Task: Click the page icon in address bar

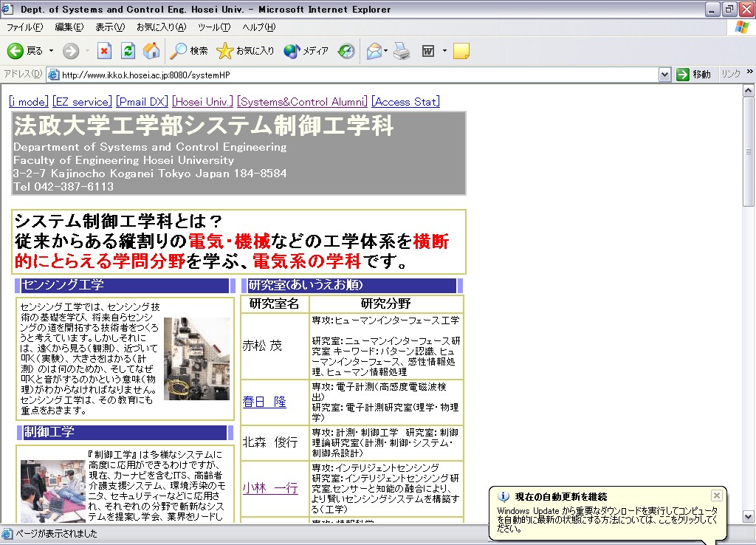Action: coord(53,75)
